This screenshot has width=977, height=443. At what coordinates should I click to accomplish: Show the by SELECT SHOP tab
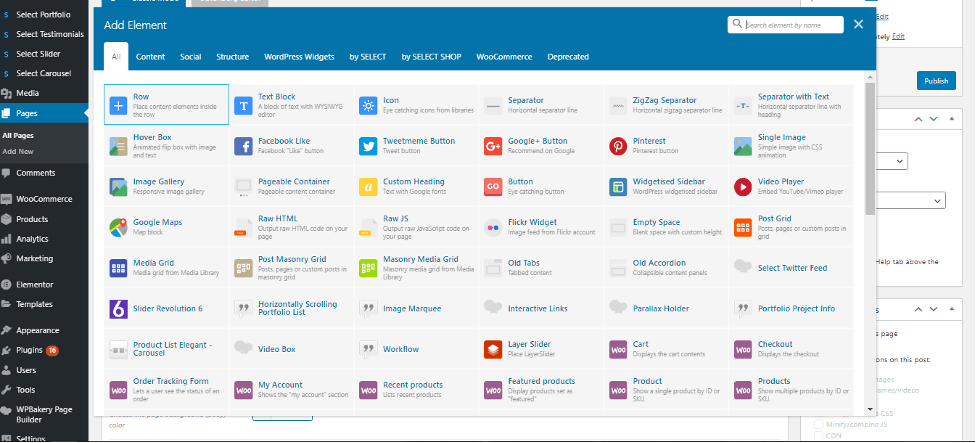(431, 57)
